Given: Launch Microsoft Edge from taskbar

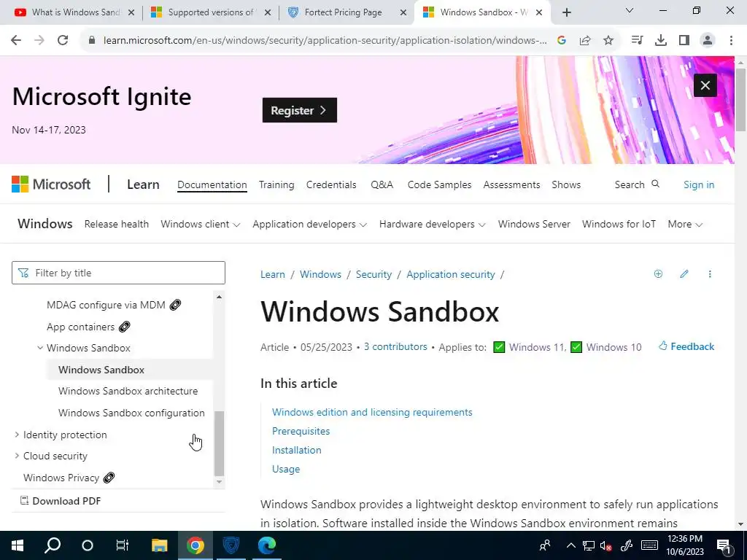Looking at the screenshot, I should pyautogui.click(x=267, y=545).
